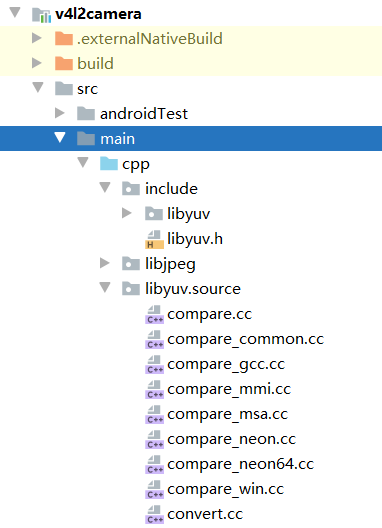Screen dimensions: 382x528
Task: Collapse the v4l2camera module node
Action: pos(15,13)
